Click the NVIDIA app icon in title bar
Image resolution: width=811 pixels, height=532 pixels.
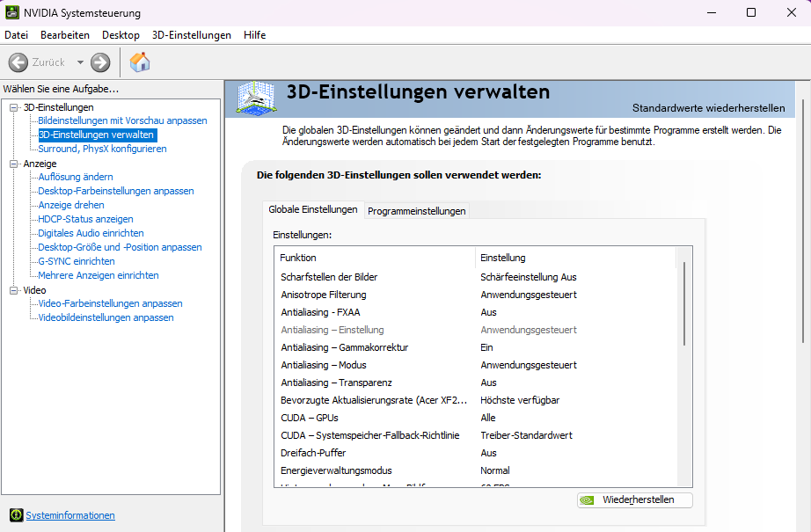pos(12,12)
